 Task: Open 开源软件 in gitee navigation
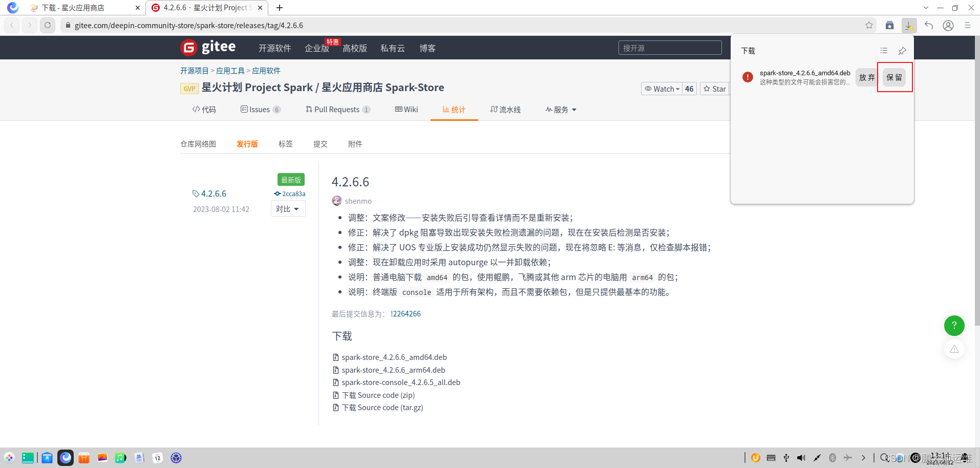click(274, 48)
